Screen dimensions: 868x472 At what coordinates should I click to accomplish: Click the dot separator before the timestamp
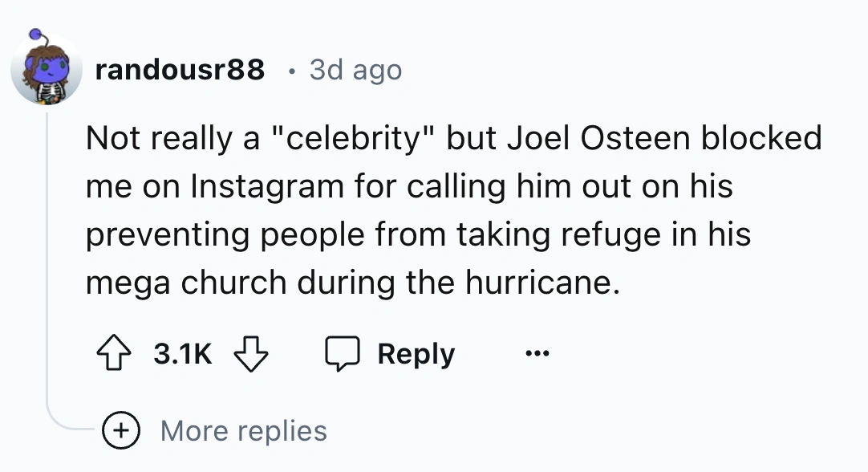point(292,71)
